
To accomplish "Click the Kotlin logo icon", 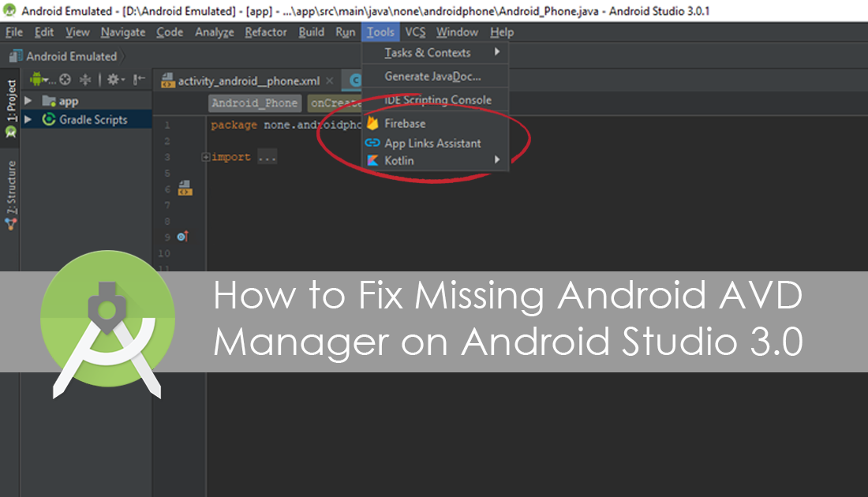I will coord(373,160).
